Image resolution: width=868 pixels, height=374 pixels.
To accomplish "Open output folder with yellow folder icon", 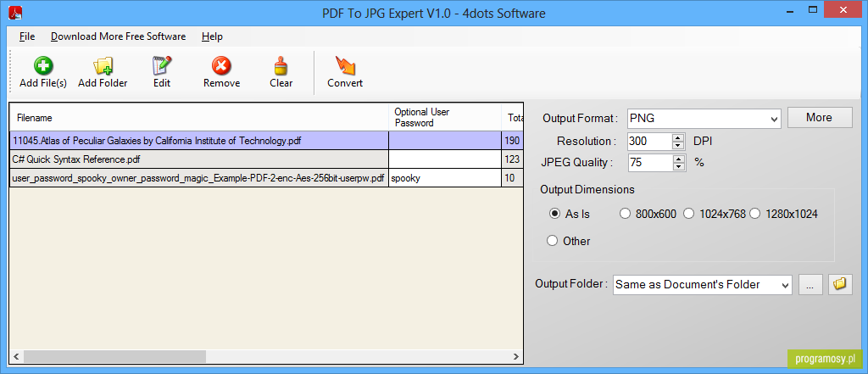I will coord(840,284).
